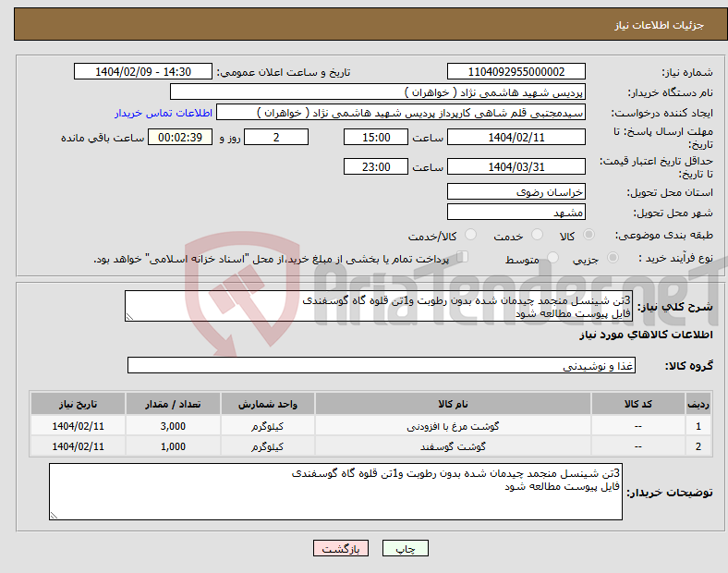Click the response deadline date 1404/02/11 field
This screenshot has width=728, height=573.
pos(516,137)
